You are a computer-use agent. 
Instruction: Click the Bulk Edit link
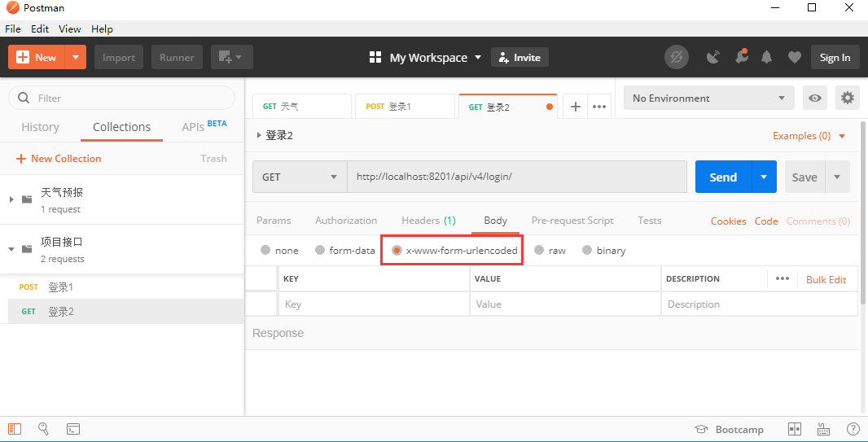pos(826,279)
